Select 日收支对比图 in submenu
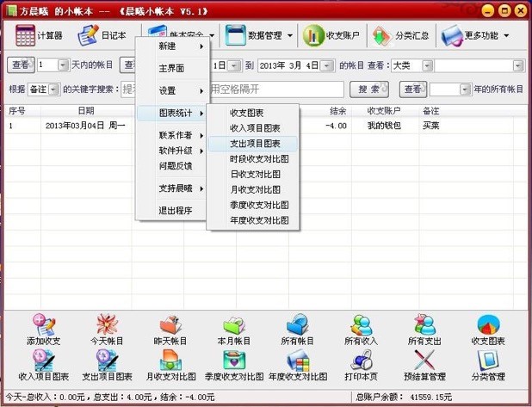532x407 pixels. (x=253, y=175)
